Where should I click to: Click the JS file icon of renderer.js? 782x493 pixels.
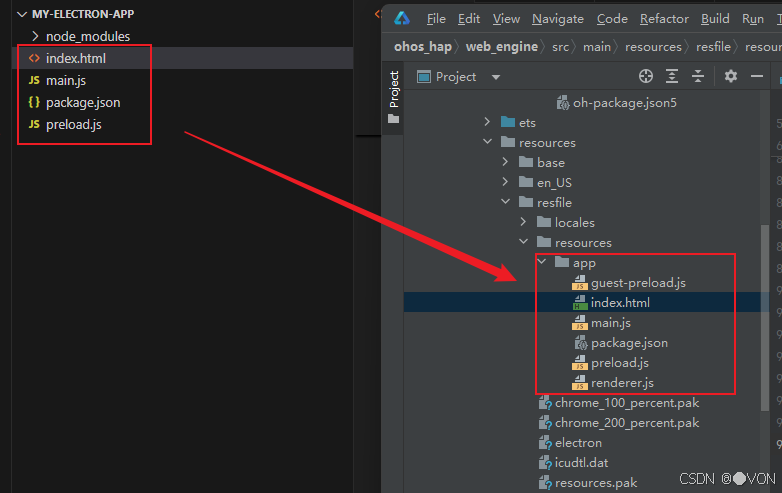(x=580, y=383)
